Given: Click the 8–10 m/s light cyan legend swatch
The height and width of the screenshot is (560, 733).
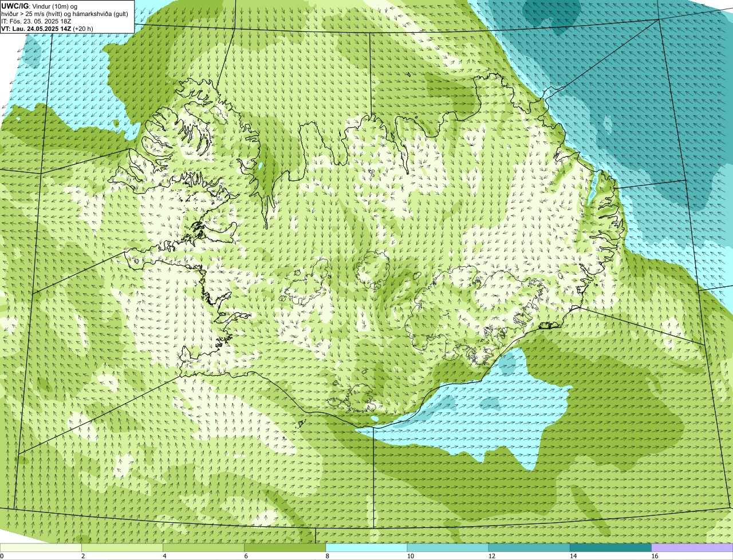Looking at the screenshot, I should (366, 548).
